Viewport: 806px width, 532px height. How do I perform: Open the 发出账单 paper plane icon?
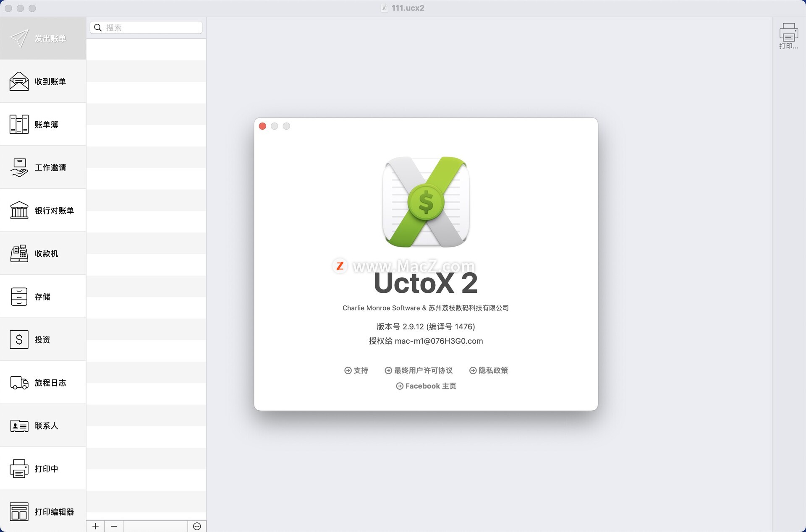click(19, 39)
